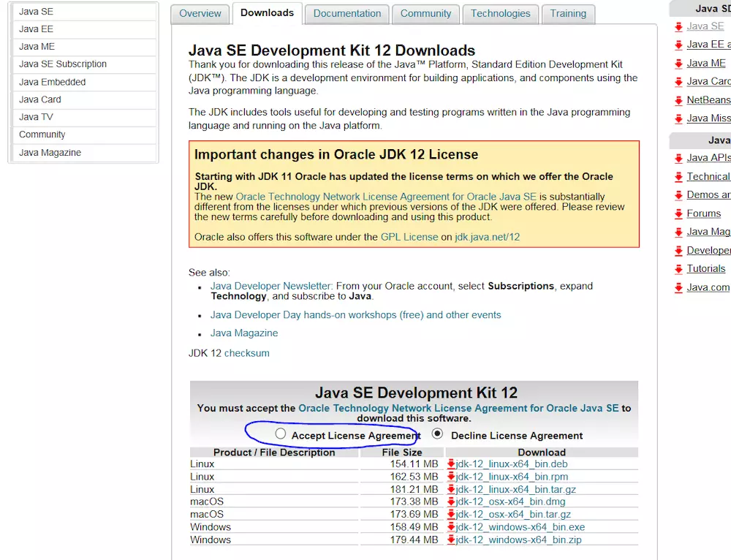Select the Downloads tab
Viewport: 731px width, 560px height.
(x=267, y=13)
